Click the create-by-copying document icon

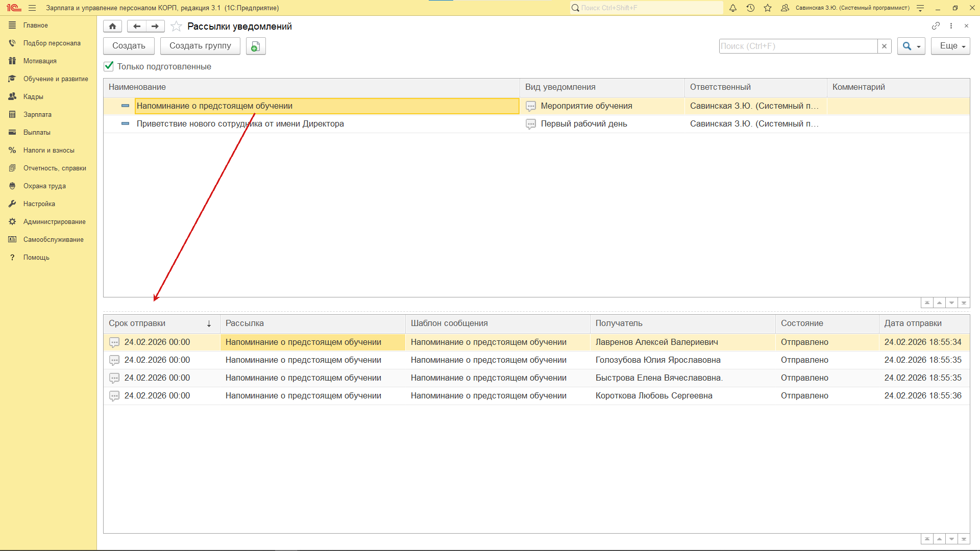click(x=256, y=46)
